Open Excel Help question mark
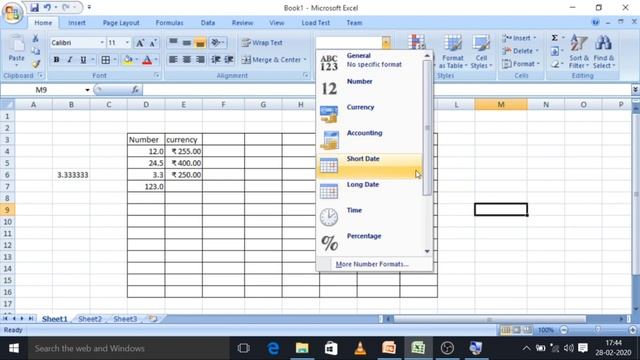 (596, 22)
